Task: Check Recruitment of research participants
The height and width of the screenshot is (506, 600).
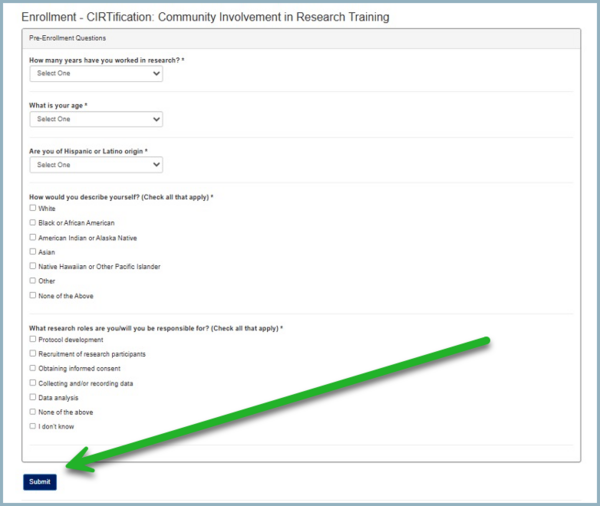Action: pos(33,354)
